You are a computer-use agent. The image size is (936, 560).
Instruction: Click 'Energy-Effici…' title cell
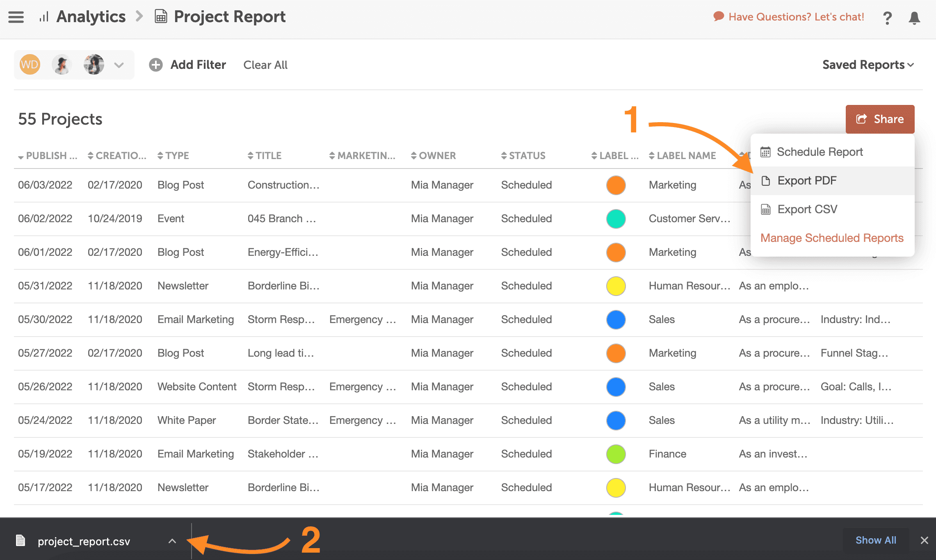(x=283, y=252)
